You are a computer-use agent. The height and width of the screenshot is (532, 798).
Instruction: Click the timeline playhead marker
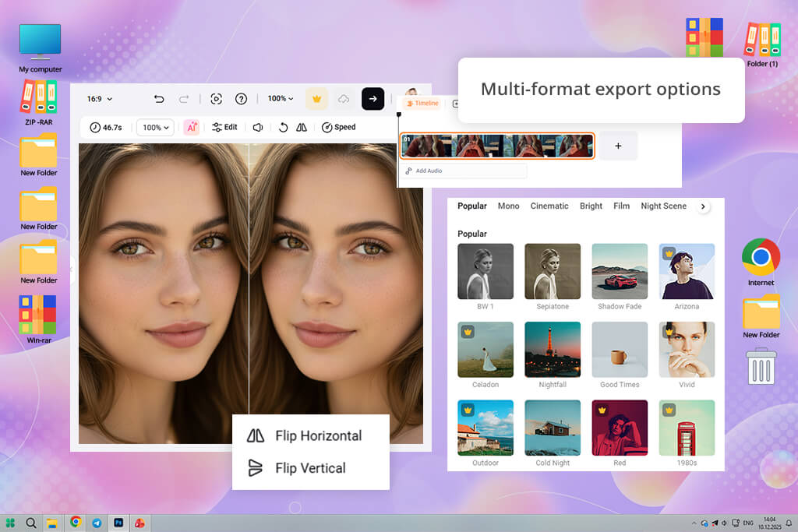(x=399, y=115)
